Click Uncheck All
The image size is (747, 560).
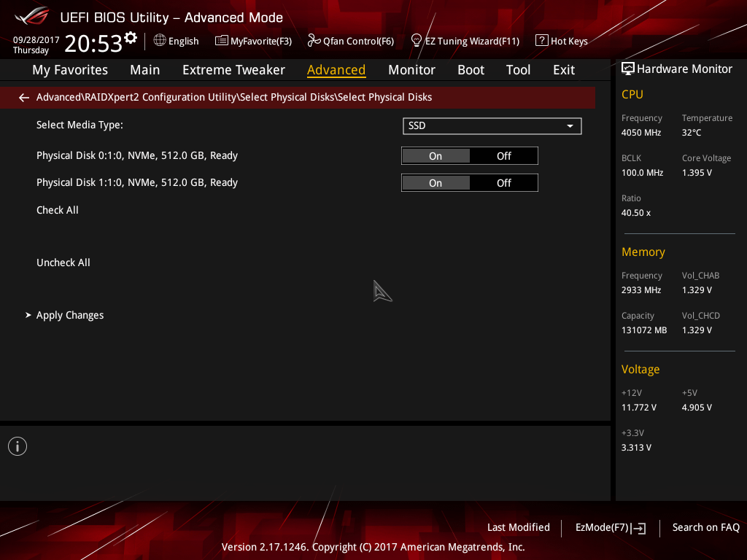click(63, 262)
